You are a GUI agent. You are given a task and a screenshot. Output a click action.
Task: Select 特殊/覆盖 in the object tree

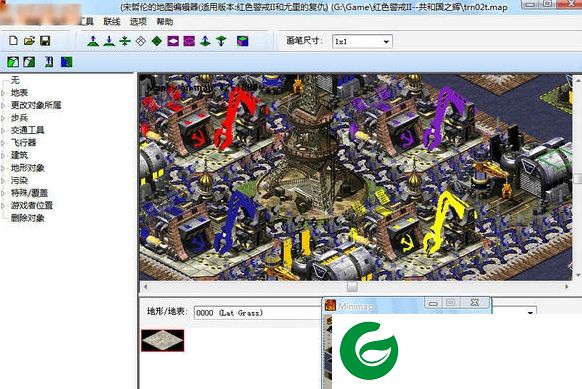(29, 193)
